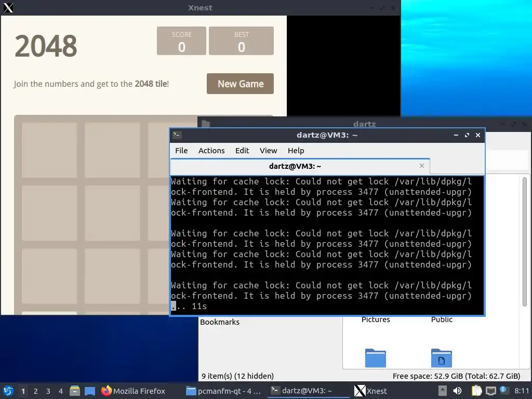Open the volume control tray icon
The height and width of the screenshot is (399, 532).
coord(457,391)
